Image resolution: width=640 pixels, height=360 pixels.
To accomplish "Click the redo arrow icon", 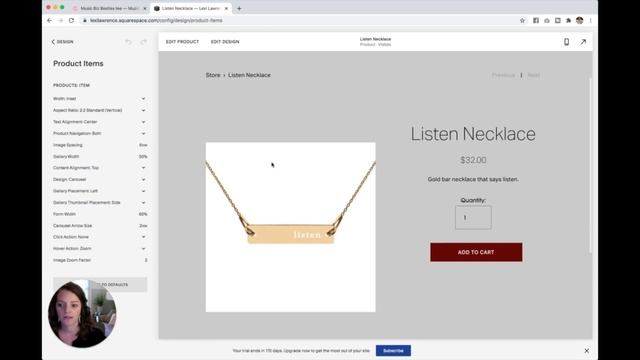I will 143,42.
